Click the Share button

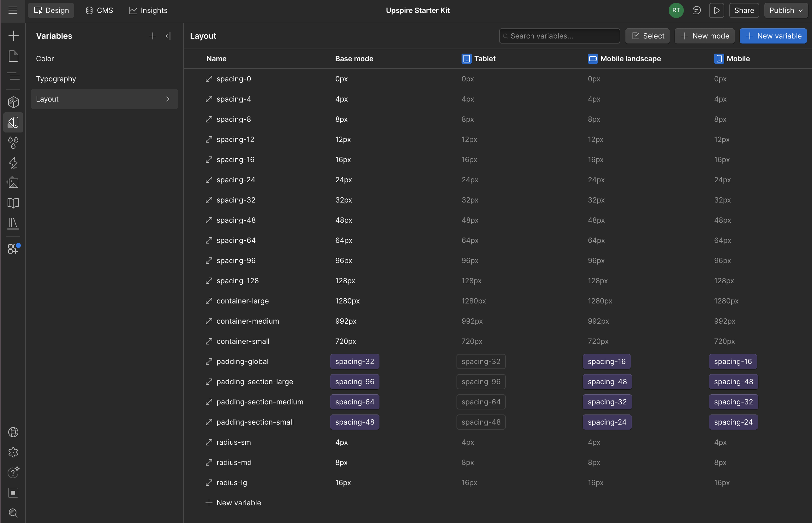[744, 10]
